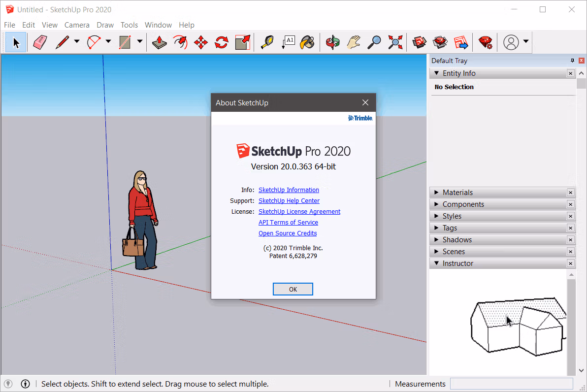
Task: Open the Edit menu
Action: [29, 25]
